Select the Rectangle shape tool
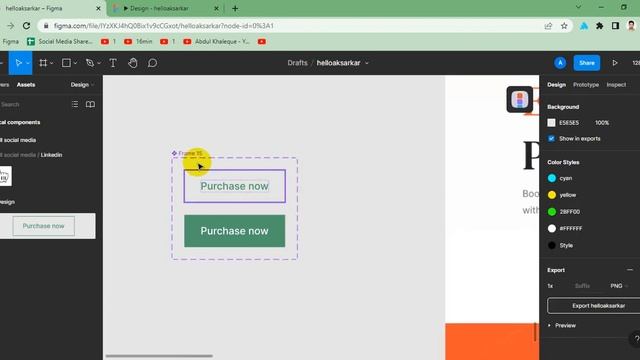 pos(66,63)
